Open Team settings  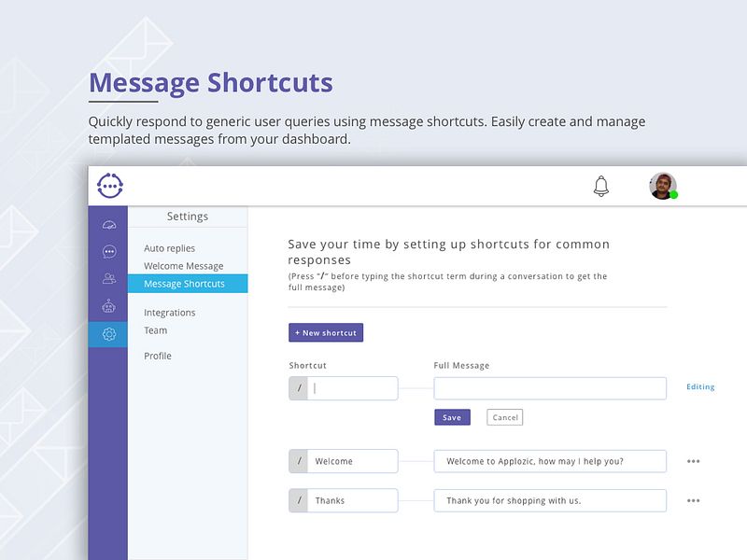tap(155, 330)
